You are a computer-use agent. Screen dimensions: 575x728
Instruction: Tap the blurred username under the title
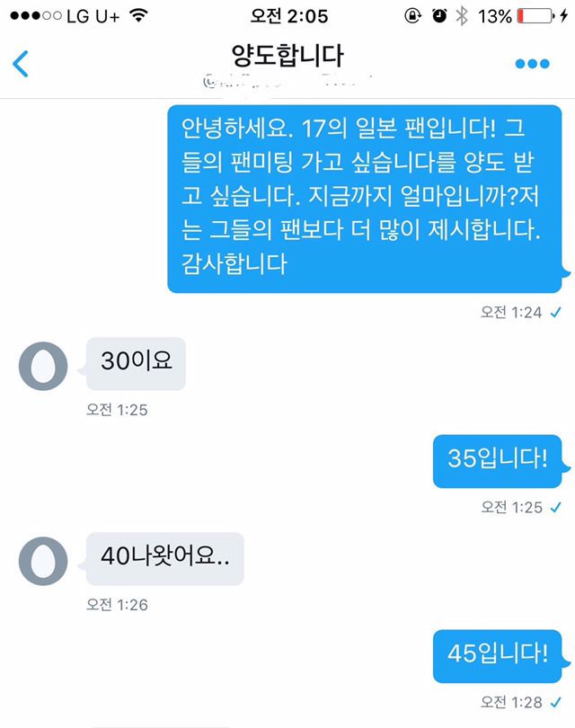287,82
